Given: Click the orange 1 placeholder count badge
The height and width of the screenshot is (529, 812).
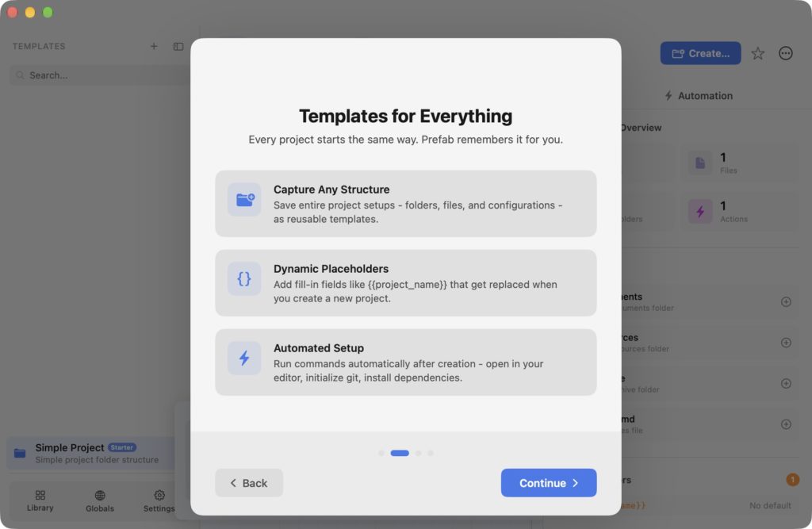Looking at the screenshot, I should tap(792, 480).
